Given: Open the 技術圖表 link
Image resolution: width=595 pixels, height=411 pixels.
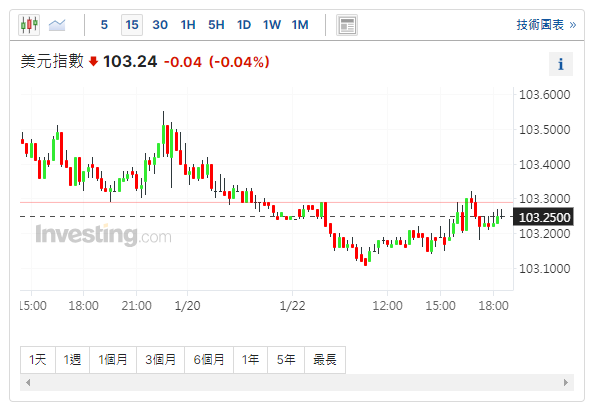Looking at the screenshot, I should click(x=546, y=25).
